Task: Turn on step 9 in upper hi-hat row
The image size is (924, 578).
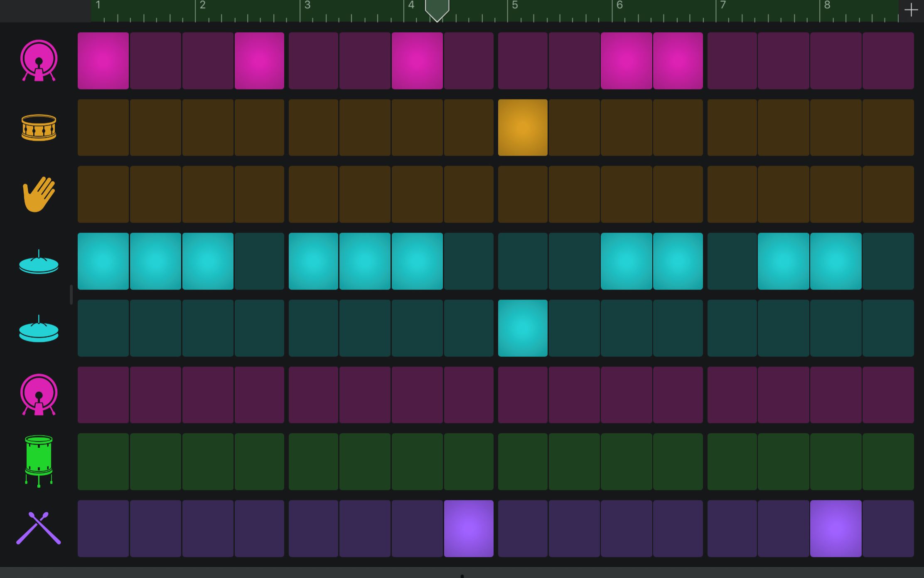Action: pos(523,261)
